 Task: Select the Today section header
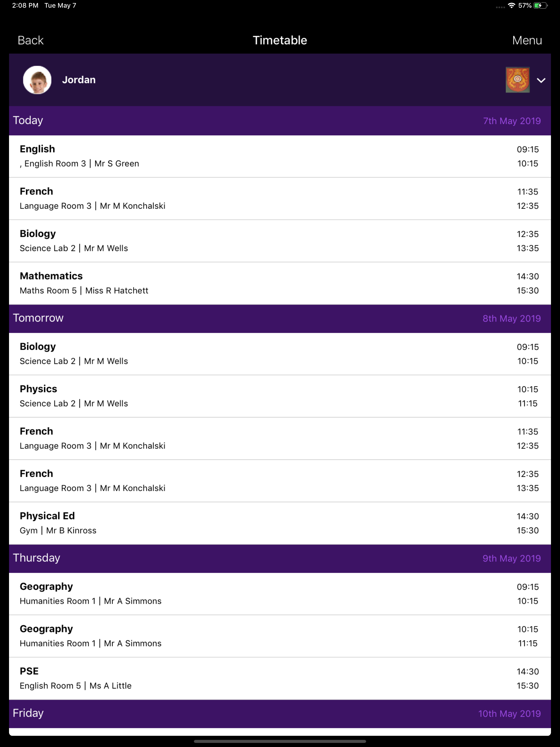coord(280,121)
